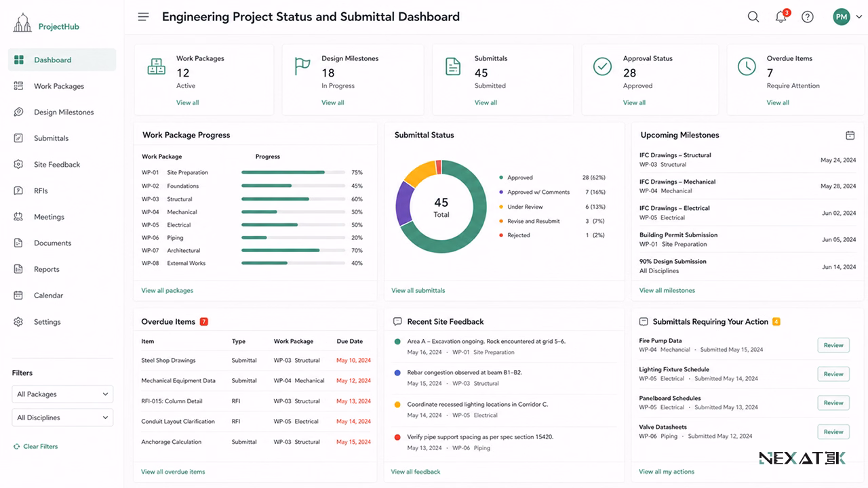The height and width of the screenshot is (488, 868).
Task: Open the PM user avatar menu
Action: pos(842,17)
